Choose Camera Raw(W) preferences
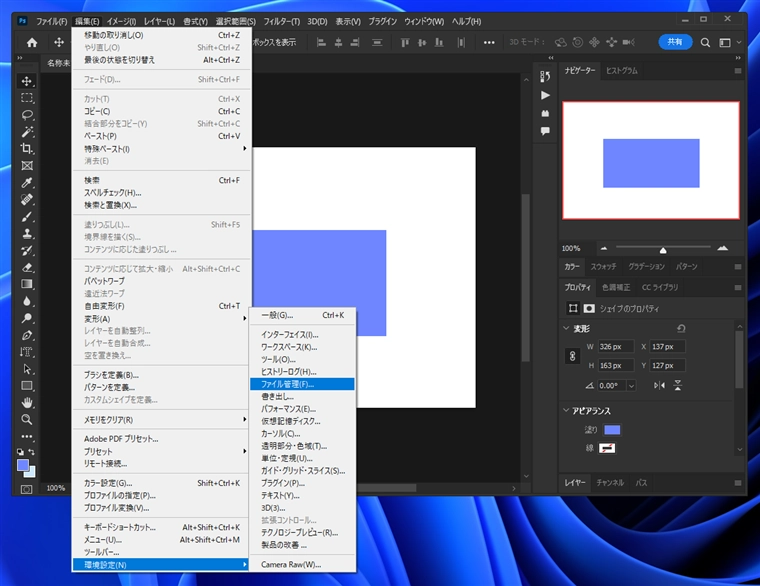This screenshot has width=760, height=586. (302, 565)
